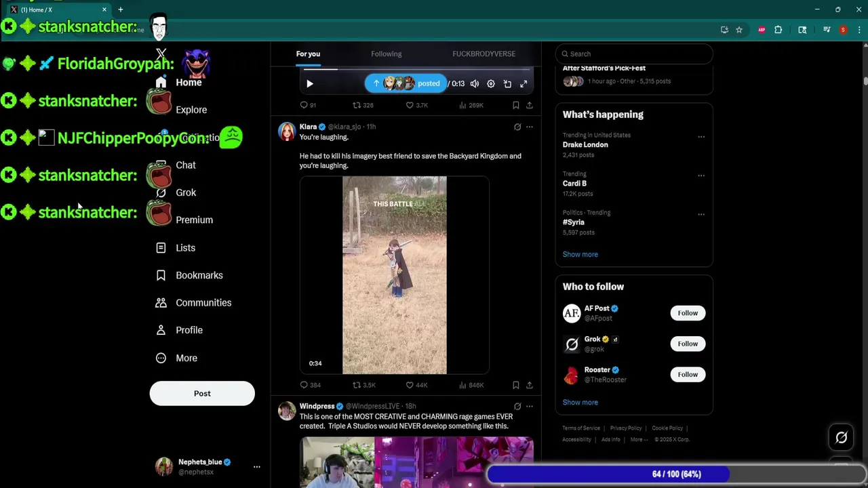This screenshot has width=868, height=488.
Task: View Klara's post 846K views
Action: tap(471, 385)
